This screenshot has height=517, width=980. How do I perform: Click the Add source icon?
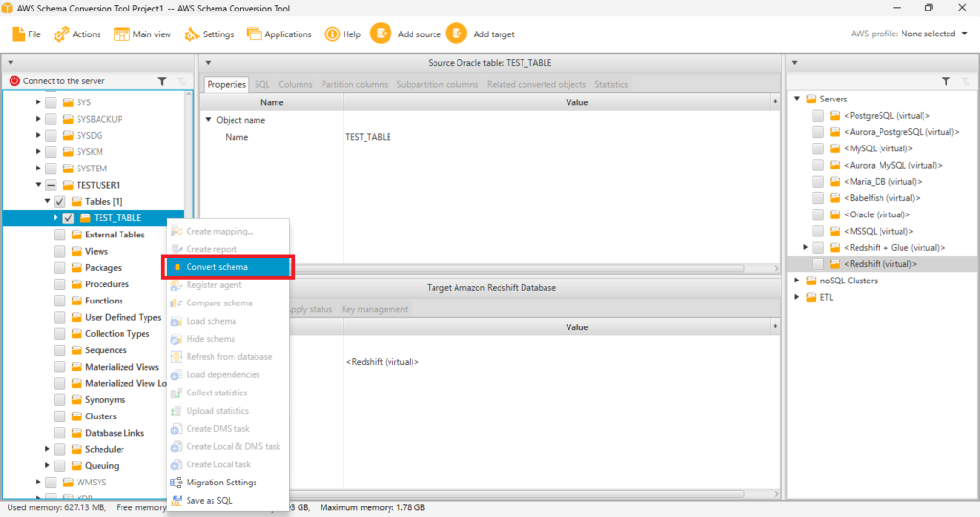pos(381,34)
